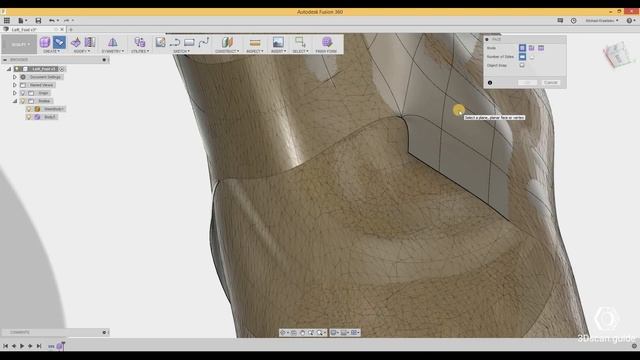Screen dimensions: 640x360
Task: Click the Redo arrow icon
Action: click(66, 20)
